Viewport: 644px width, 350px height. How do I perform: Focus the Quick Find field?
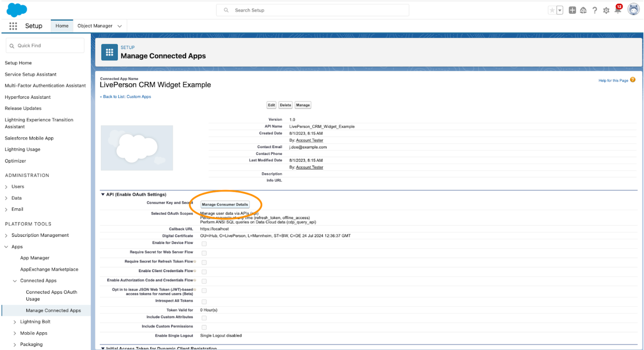click(x=45, y=46)
